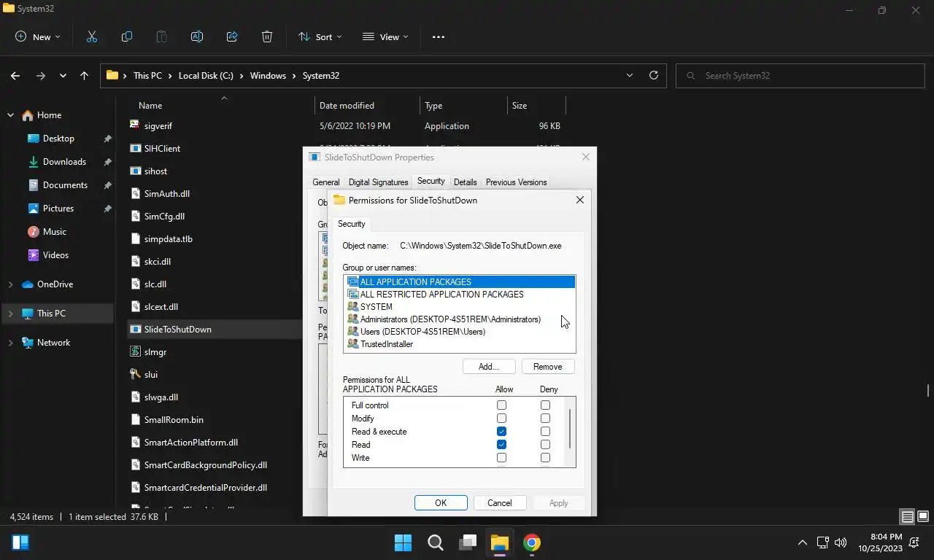Screen dimensions: 934x560
Task: Open Widgets button on taskbar left
Action: (20, 542)
